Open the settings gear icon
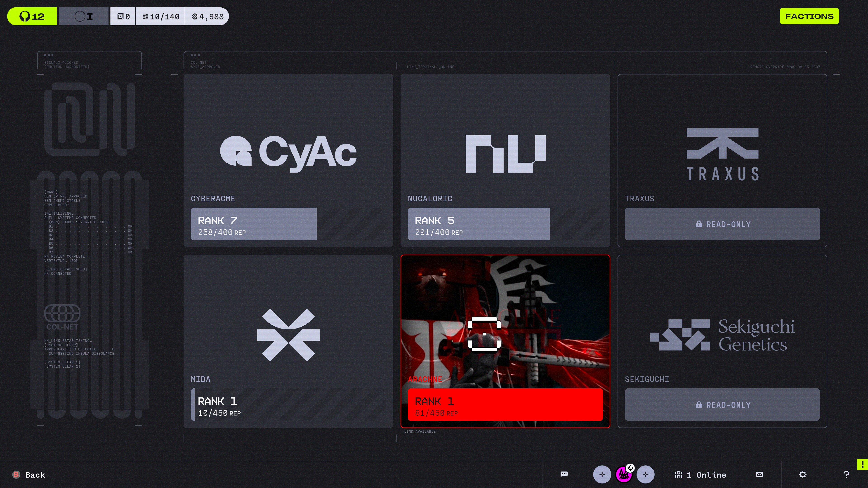 [803, 474]
